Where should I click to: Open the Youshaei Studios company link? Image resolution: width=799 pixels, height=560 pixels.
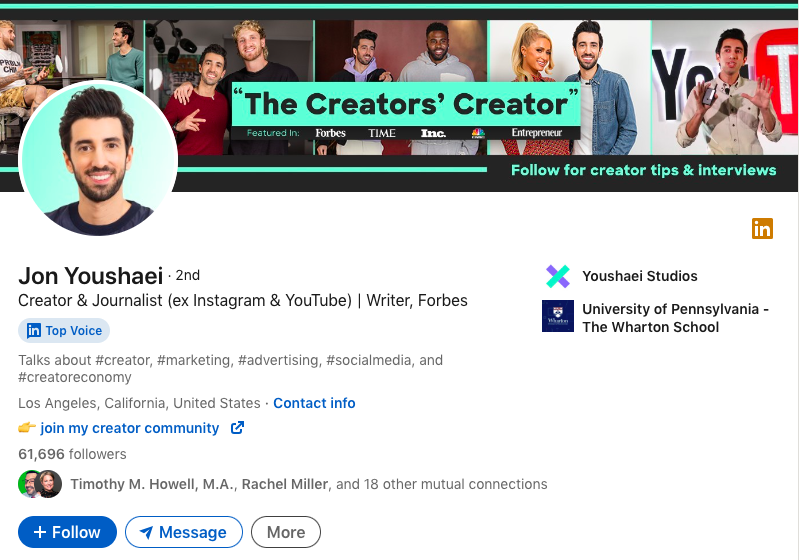640,276
